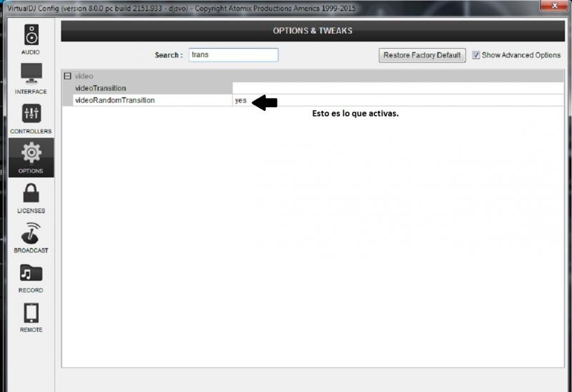Click the RECORD label in sidebar

click(31, 290)
